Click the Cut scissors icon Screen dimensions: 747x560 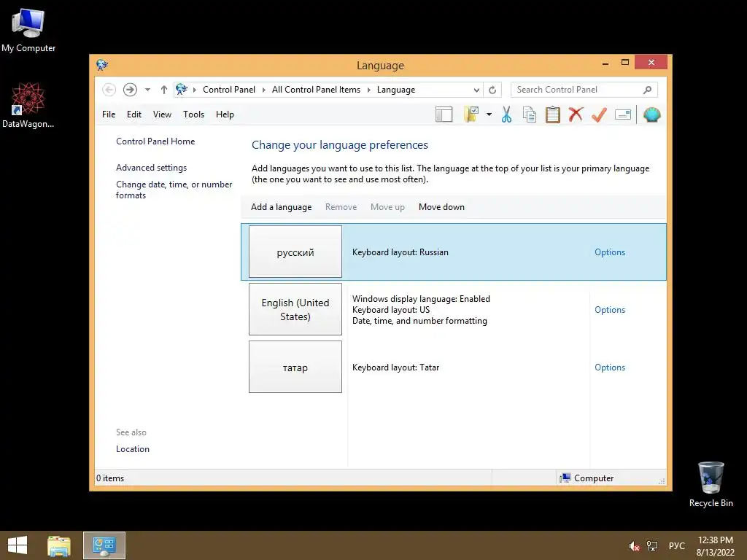pos(506,114)
